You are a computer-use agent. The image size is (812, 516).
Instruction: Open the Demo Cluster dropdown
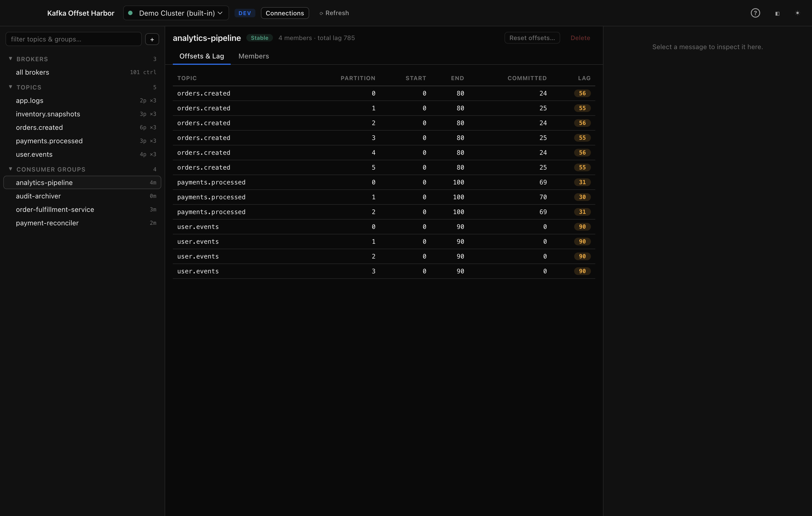176,13
